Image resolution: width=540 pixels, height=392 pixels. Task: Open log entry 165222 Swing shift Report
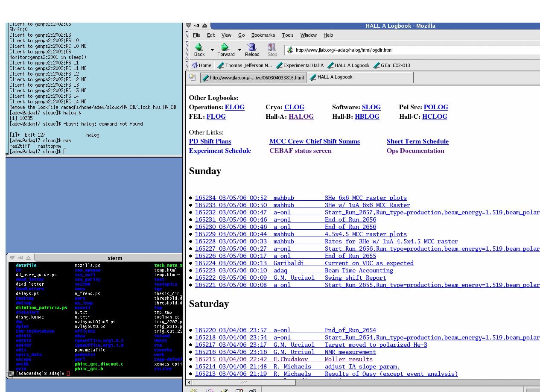(291, 278)
